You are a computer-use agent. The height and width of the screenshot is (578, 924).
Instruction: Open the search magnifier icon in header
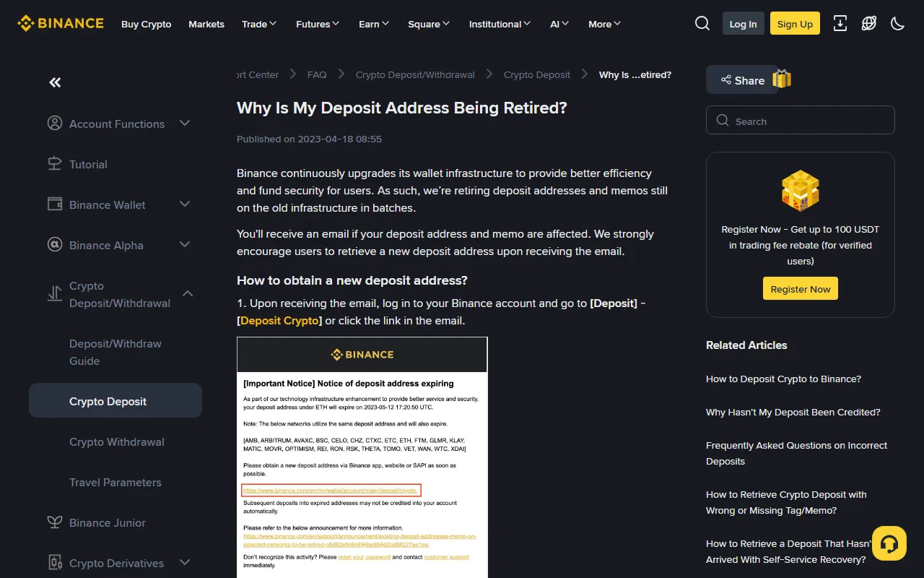pyautogui.click(x=702, y=24)
